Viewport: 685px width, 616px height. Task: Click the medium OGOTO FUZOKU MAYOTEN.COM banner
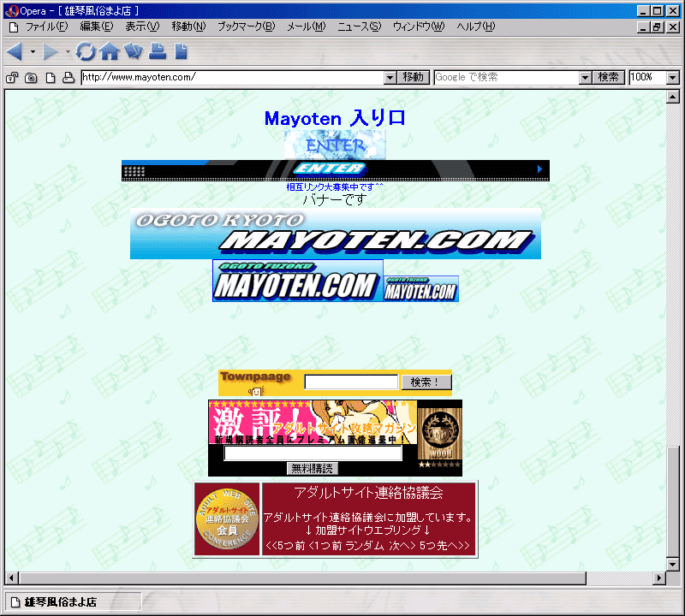point(298,281)
